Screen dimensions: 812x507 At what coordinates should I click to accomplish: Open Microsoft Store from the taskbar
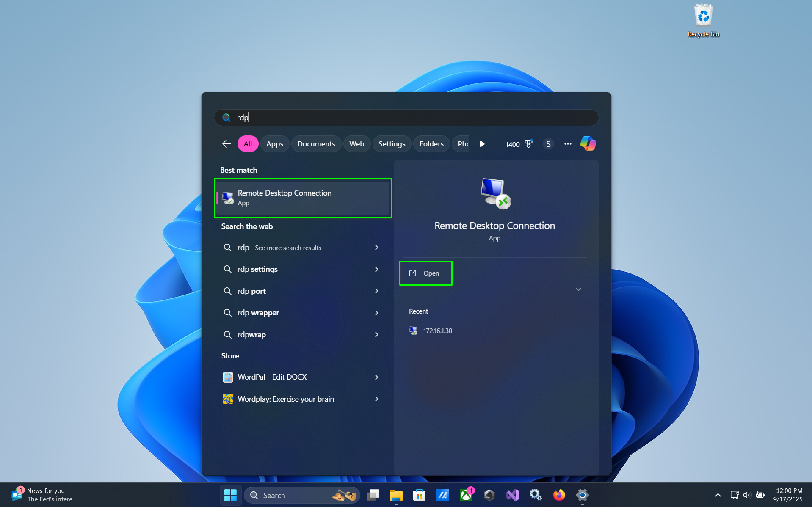pyautogui.click(x=419, y=495)
